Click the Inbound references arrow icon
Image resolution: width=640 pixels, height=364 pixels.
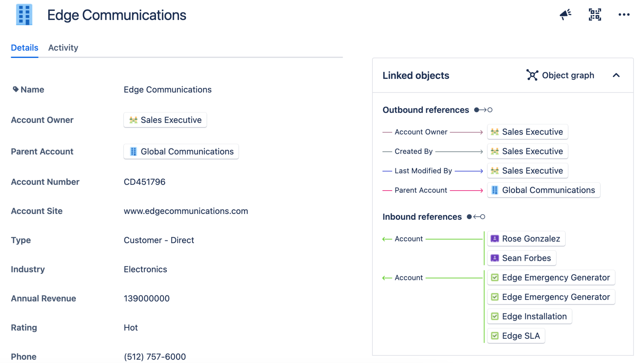476,217
